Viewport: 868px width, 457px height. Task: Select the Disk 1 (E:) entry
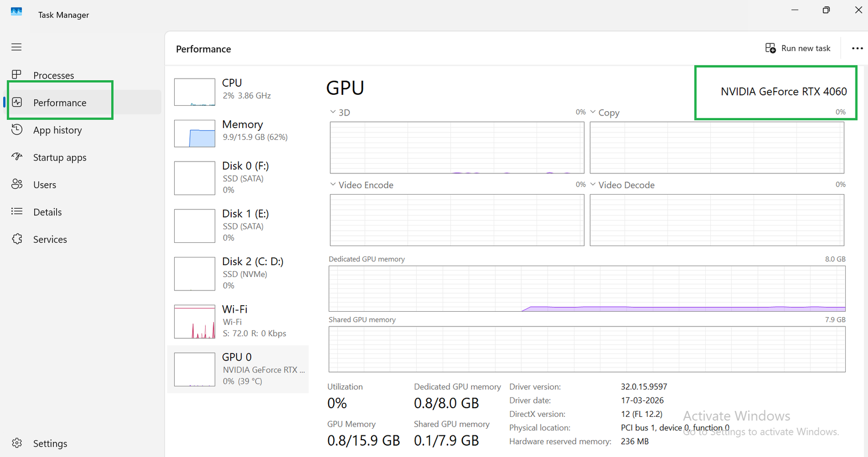238,226
